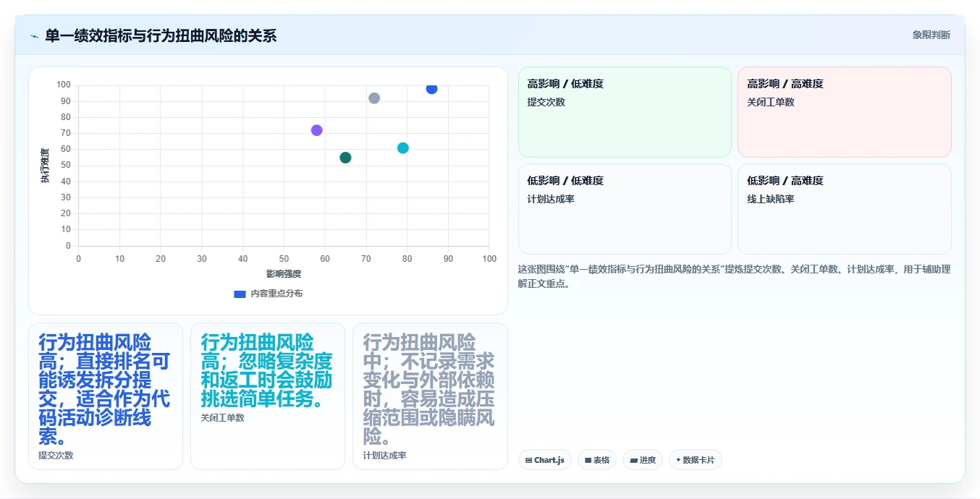Click the 表格 tag chip

tap(597, 460)
